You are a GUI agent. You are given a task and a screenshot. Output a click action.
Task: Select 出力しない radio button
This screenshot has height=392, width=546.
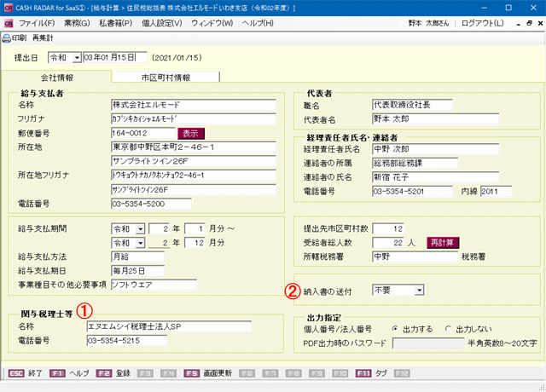click(448, 329)
